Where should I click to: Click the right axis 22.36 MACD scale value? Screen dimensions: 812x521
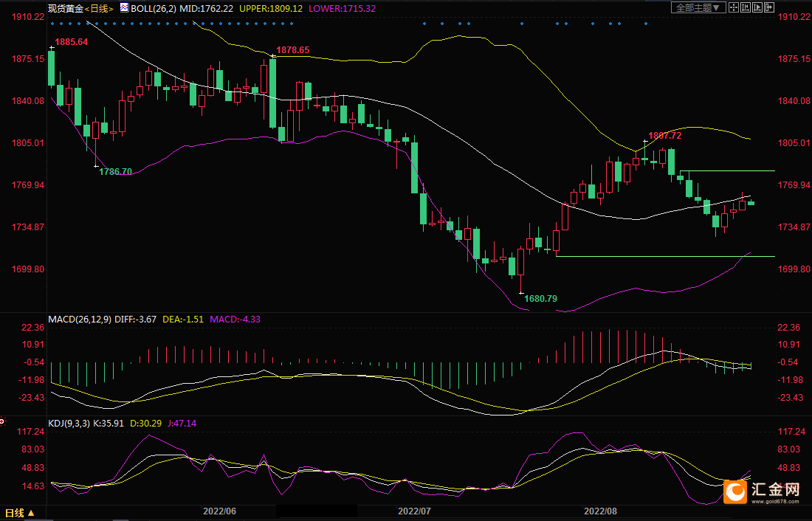click(x=788, y=328)
